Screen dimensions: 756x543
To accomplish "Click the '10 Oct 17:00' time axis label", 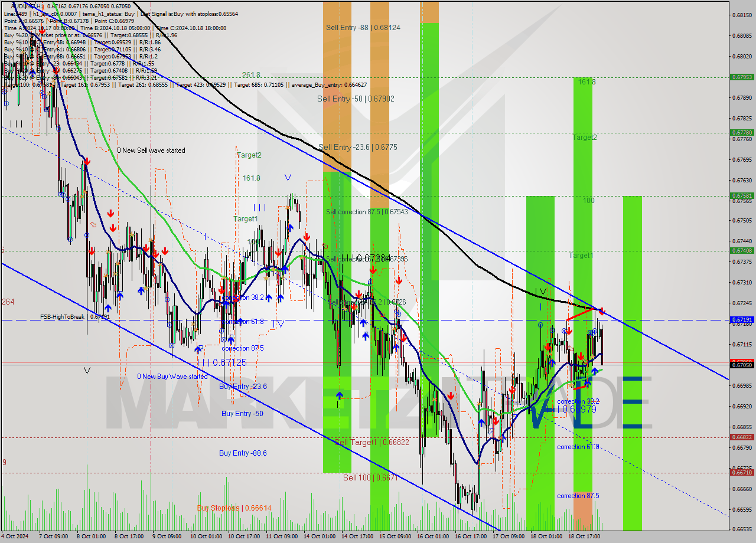I will pos(243,537).
